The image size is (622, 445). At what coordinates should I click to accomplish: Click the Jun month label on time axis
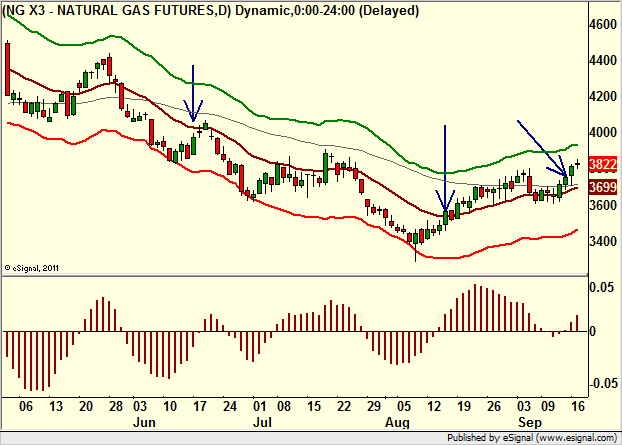click(144, 422)
